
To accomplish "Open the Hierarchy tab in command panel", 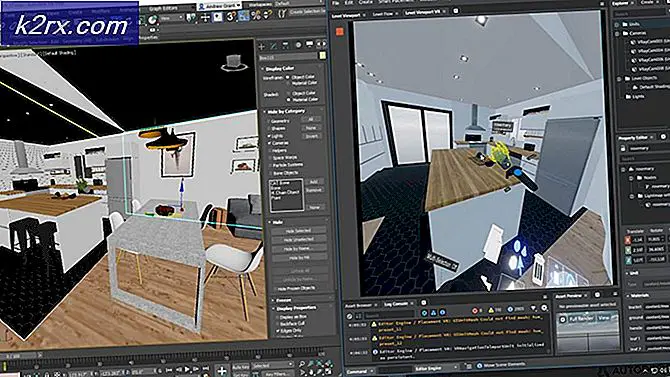I will (285, 45).
